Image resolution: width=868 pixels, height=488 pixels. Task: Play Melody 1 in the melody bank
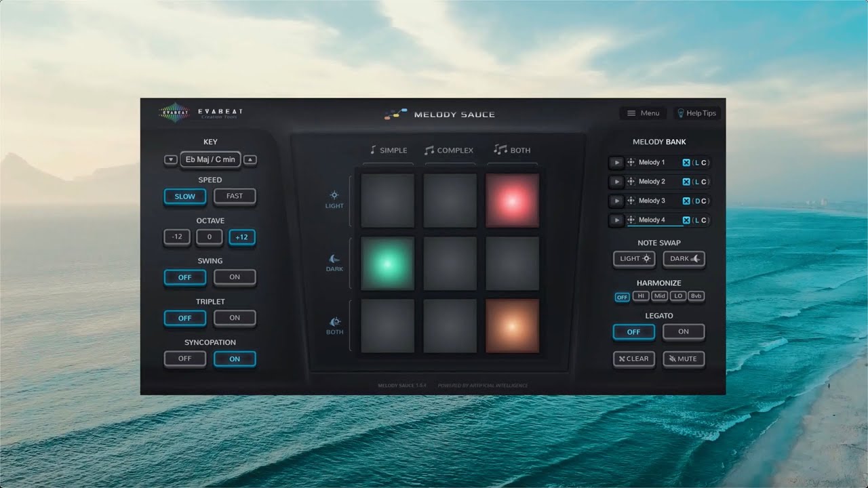click(616, 163)
